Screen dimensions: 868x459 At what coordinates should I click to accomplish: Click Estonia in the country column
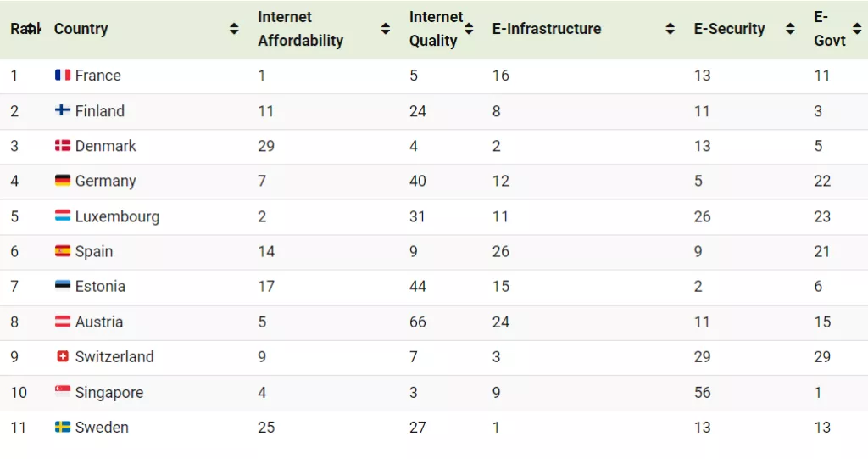pyautogui.click(x=100, y=287)
